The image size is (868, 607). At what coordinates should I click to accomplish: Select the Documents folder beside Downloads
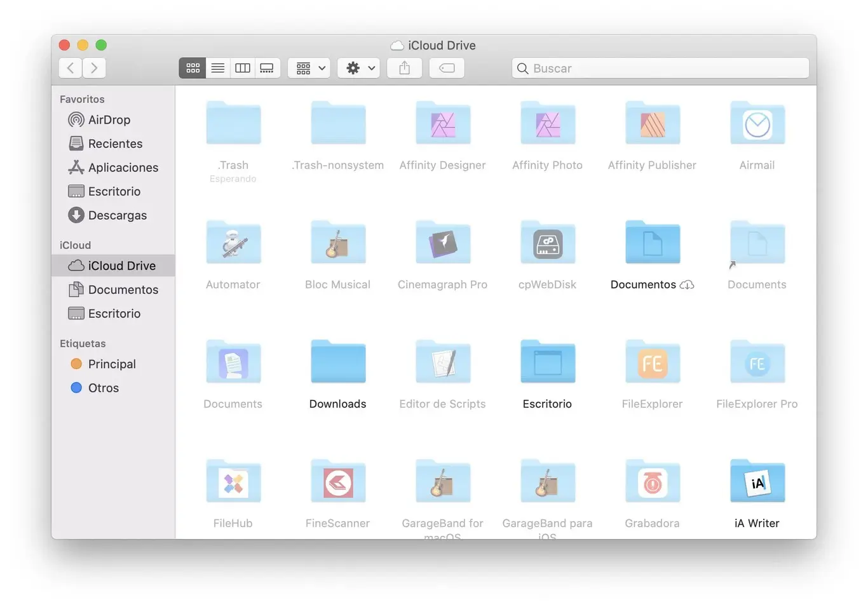(233, 362)
